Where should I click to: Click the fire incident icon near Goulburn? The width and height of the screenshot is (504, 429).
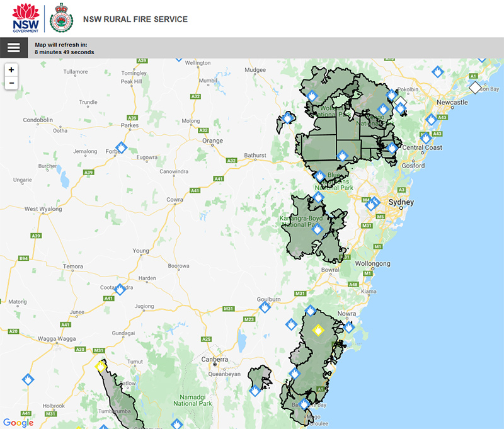click(x=263, y=307)
